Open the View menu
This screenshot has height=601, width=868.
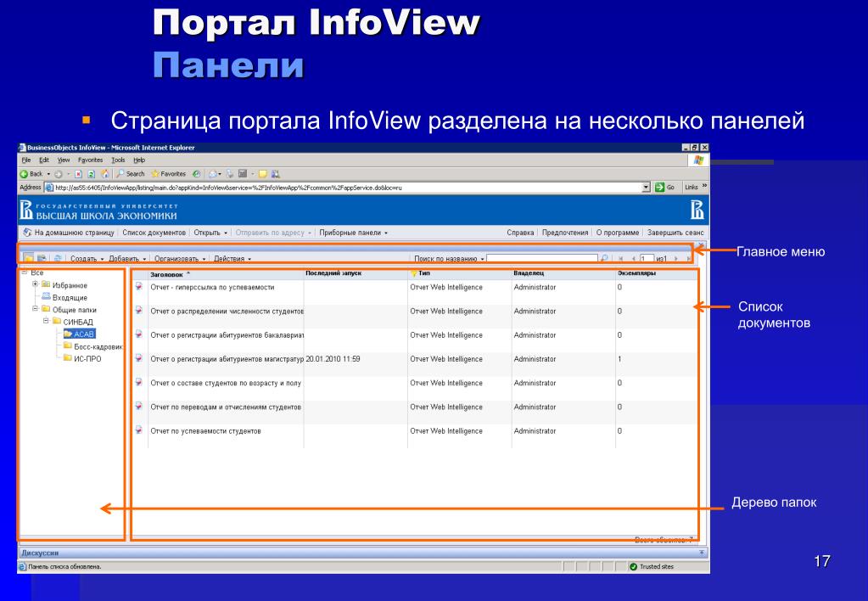[x=64, y=160]
